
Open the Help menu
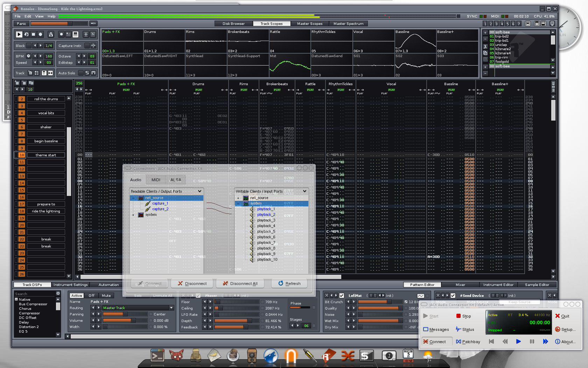[51, 16]
